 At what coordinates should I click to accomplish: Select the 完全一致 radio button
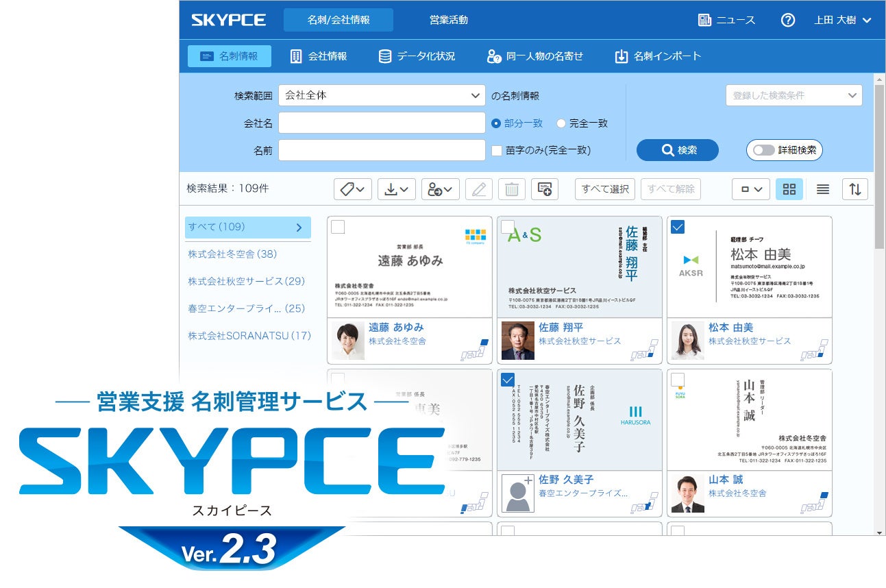click(561, 123)
